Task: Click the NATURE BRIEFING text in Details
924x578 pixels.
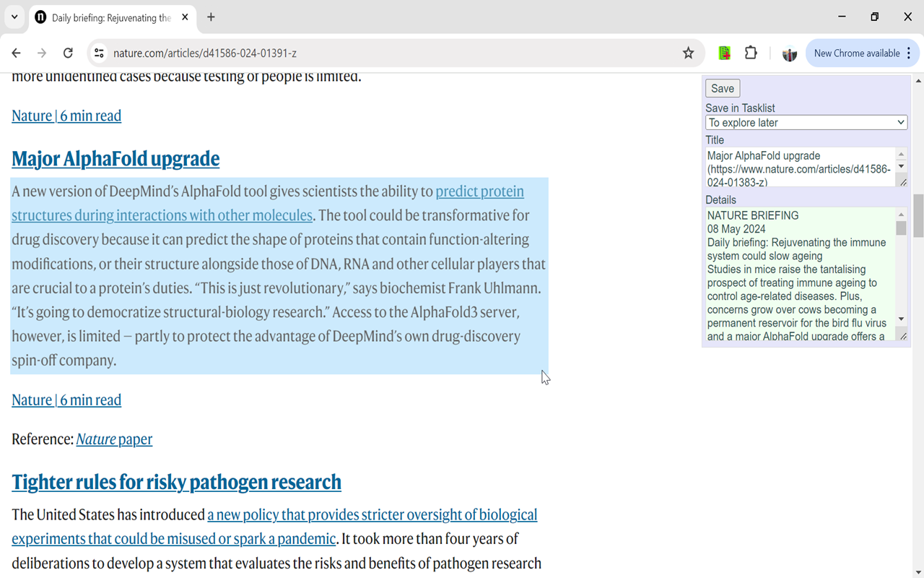Action: [x=753, y=215]
